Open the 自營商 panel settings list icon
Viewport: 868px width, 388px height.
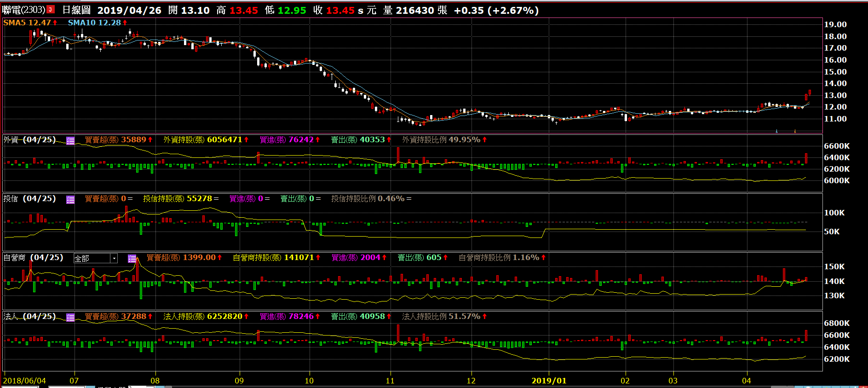[132, 259]
